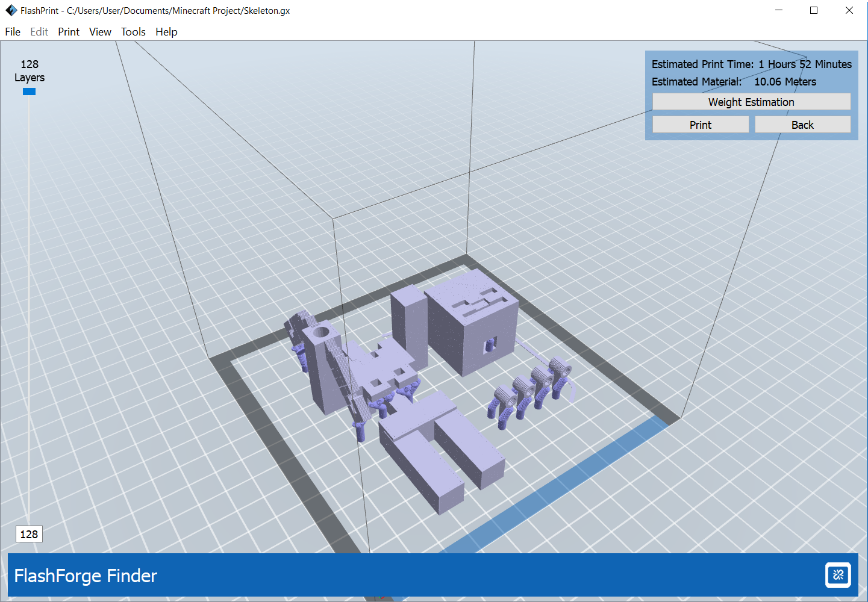The width and height of the screenshot is (868, 602).
Task: Click the Estimated Material value 10.06 Meters
Action: click(x=785, y=82)
